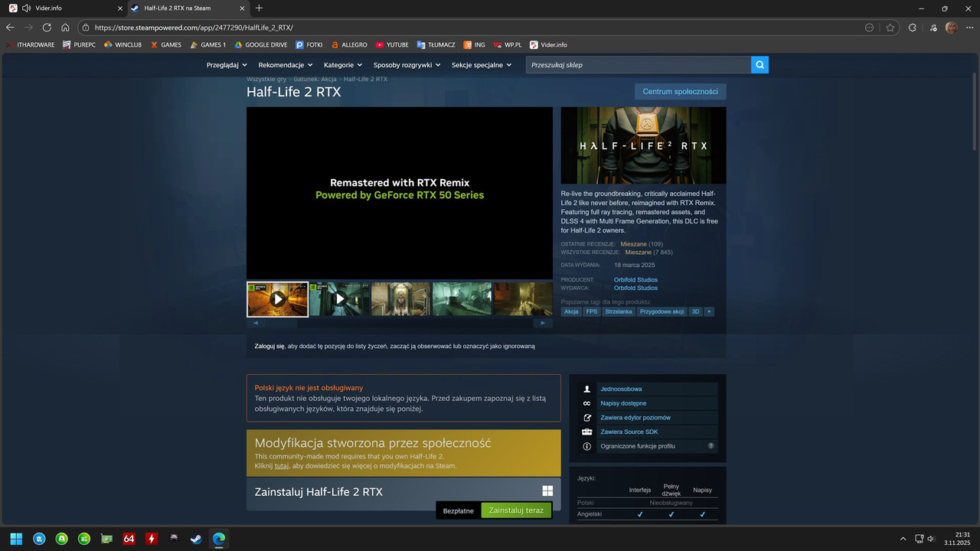This screenshot has height=551, width=980.
Task: Expand the Rekomendacje dropdown menu
Action: 286,65
